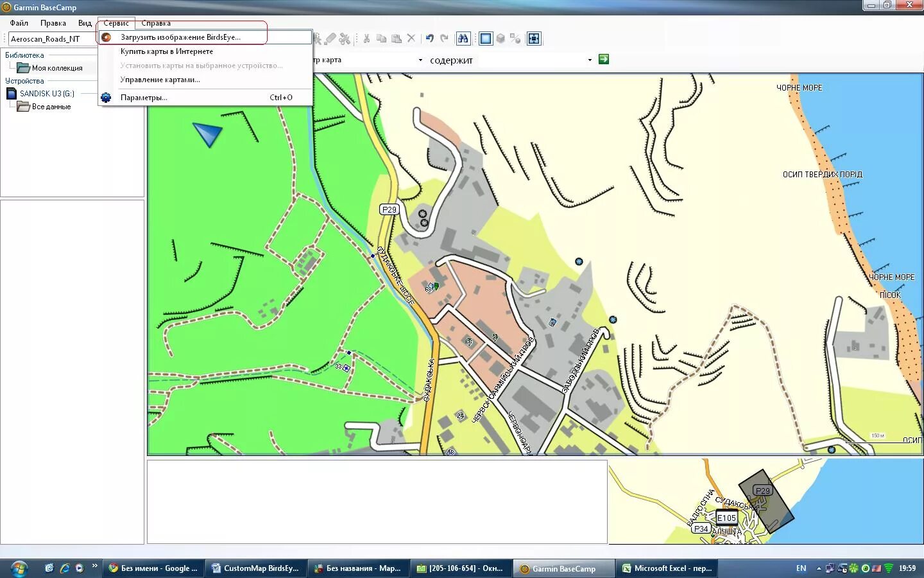Select SANDISK U3 (G:) device
Screen dimensions: 924x578
click(47, 94)
